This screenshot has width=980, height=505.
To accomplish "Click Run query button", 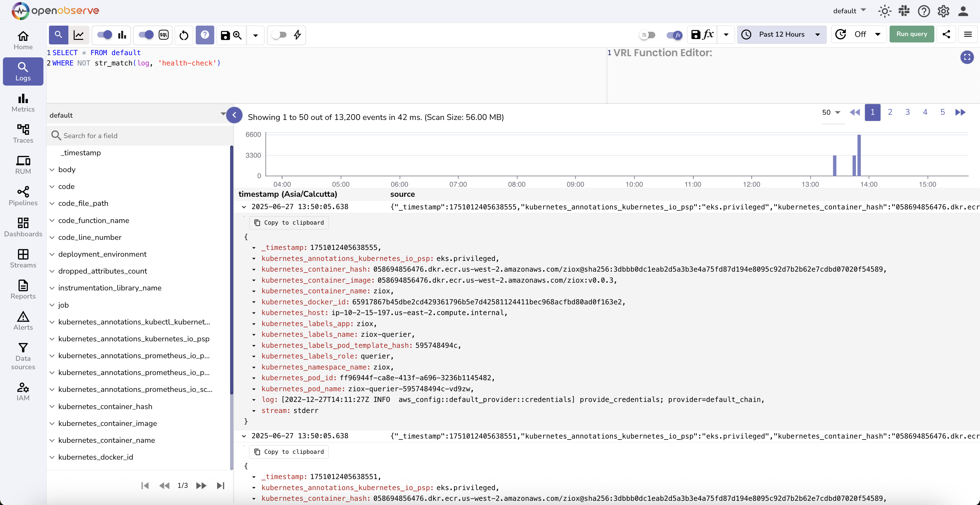I will (912, 34).
